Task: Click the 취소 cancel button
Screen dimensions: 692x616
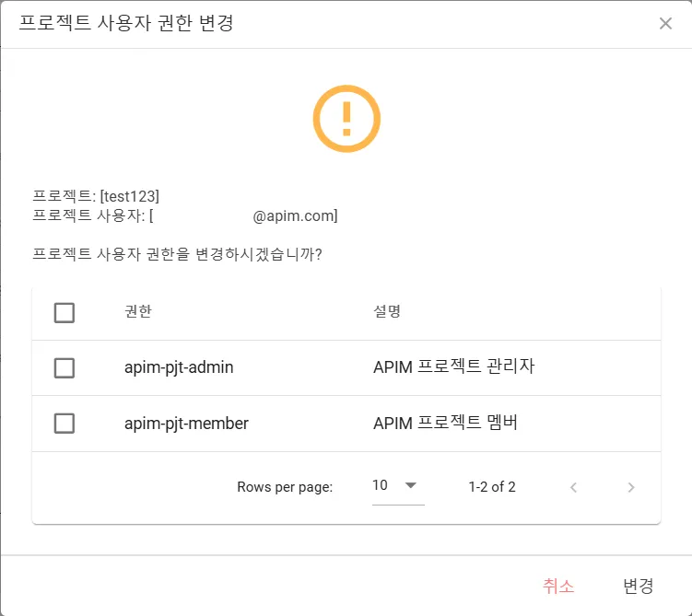Action: tap(558, 586)
